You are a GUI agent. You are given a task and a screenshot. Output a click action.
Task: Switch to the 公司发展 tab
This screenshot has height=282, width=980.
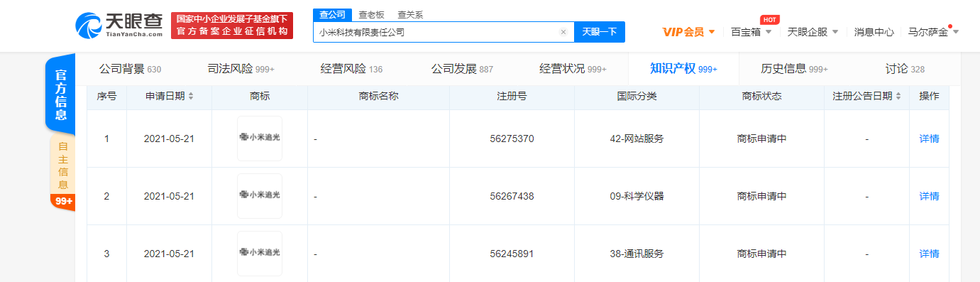462,69
